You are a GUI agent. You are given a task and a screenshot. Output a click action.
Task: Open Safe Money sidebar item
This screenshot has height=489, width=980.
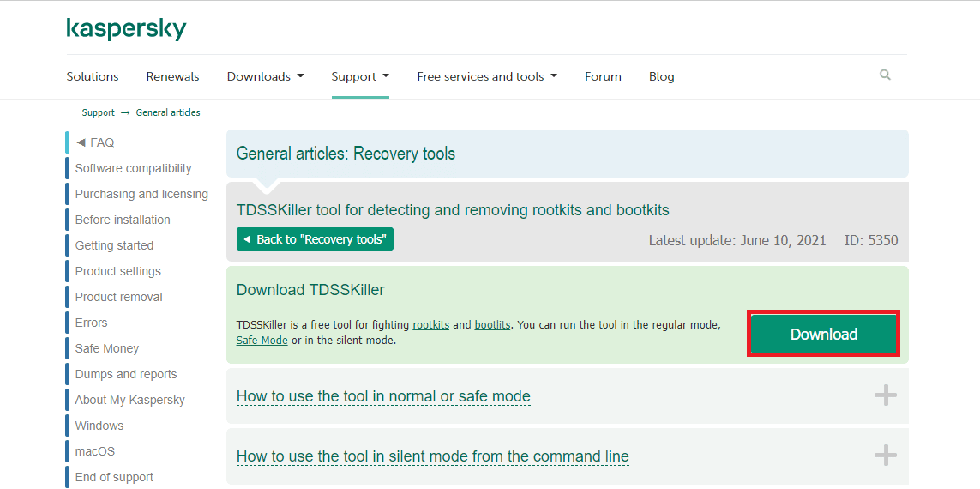[x=107, y=348]
